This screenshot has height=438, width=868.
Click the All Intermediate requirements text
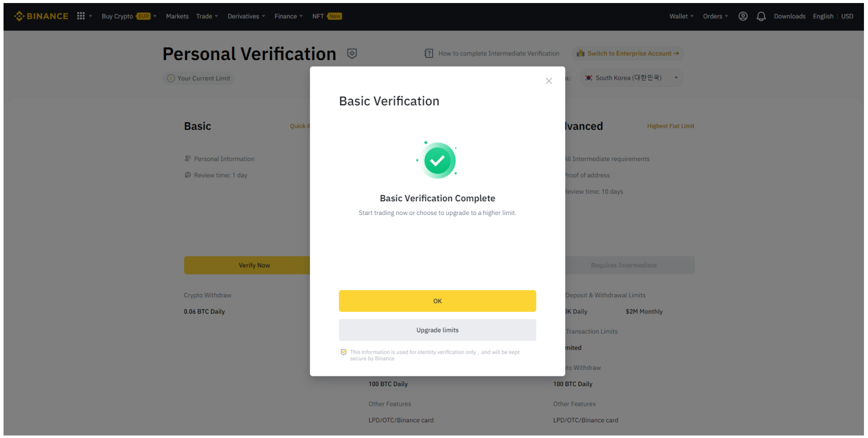click(x=607, y=159)
